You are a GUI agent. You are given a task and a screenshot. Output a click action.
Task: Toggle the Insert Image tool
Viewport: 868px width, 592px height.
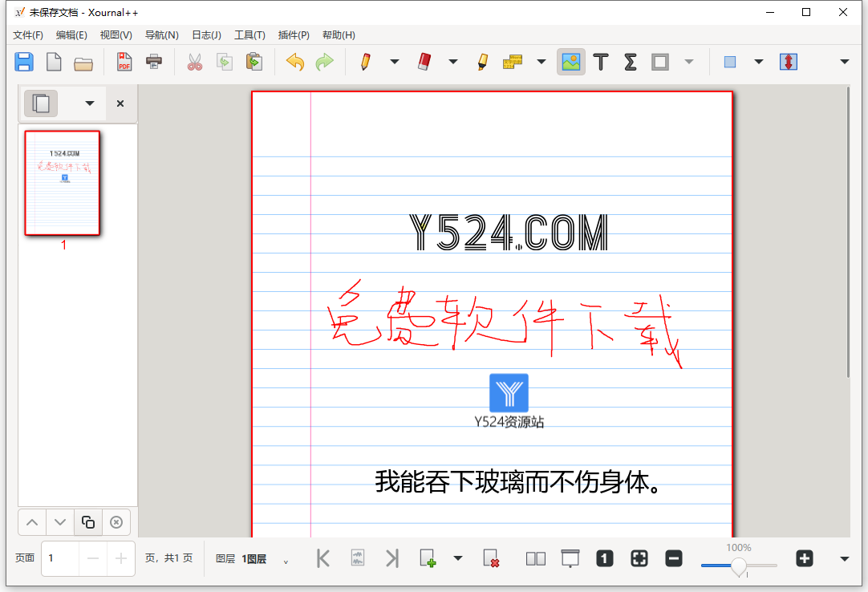(570, 62)
